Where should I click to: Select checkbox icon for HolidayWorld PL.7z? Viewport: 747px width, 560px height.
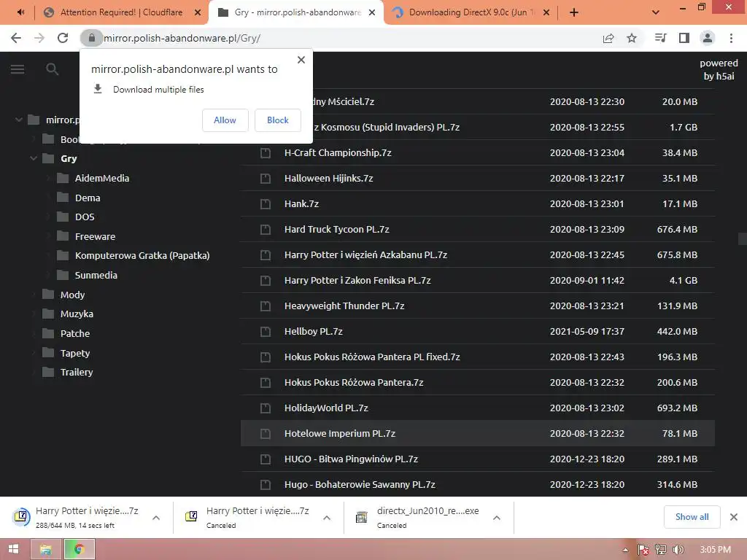point(266,408)
